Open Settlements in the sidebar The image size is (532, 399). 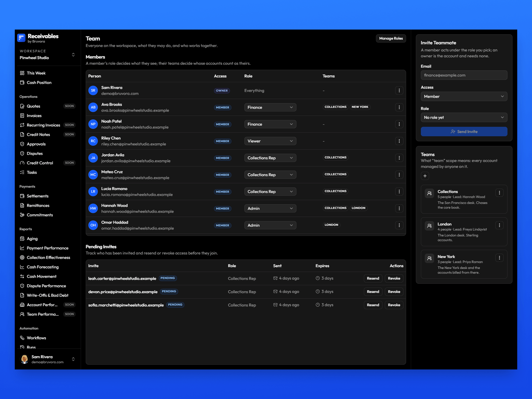[x=47, y=196]
